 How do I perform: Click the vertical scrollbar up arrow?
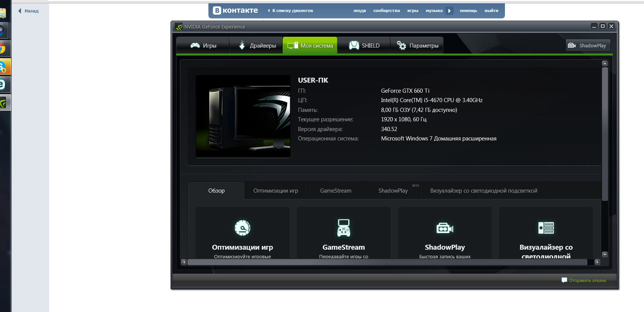(x=605, y=63)
